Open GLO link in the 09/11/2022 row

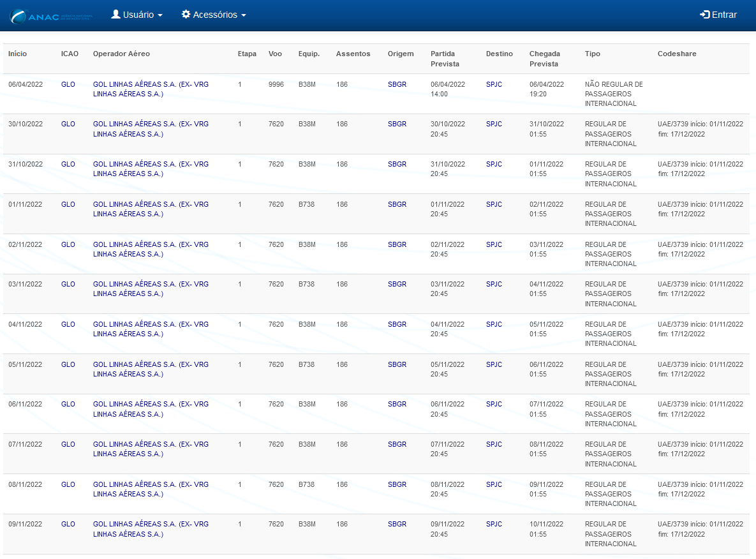(68, 525)
